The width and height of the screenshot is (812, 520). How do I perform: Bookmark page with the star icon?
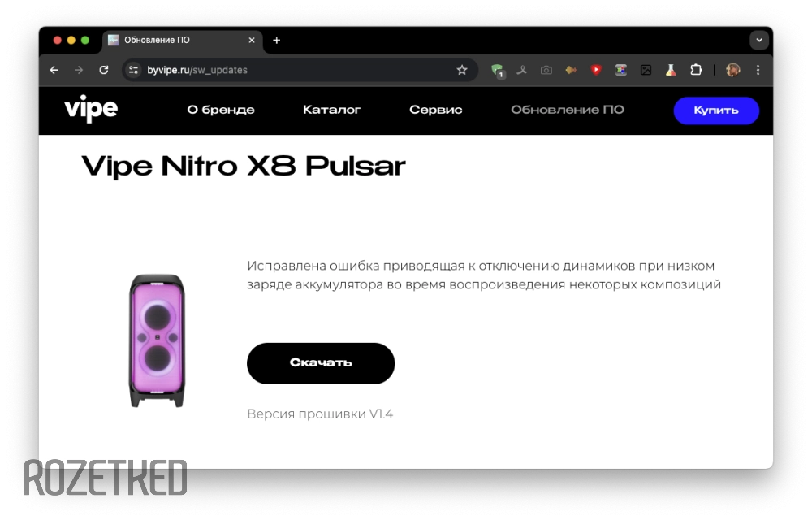(x=461, y=70)
